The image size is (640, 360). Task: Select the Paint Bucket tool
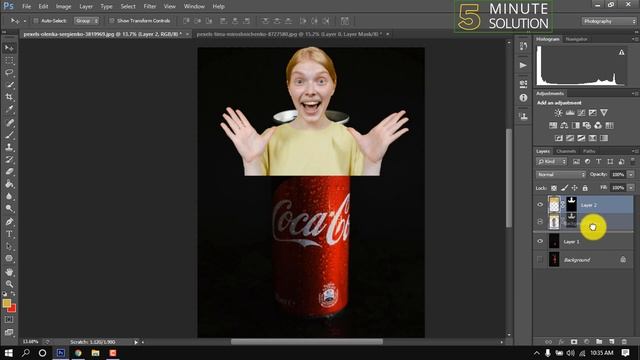(9, 184)
